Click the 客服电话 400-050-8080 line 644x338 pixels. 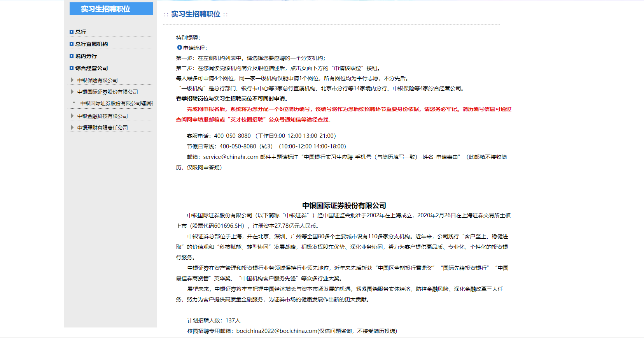coord(261,136)
